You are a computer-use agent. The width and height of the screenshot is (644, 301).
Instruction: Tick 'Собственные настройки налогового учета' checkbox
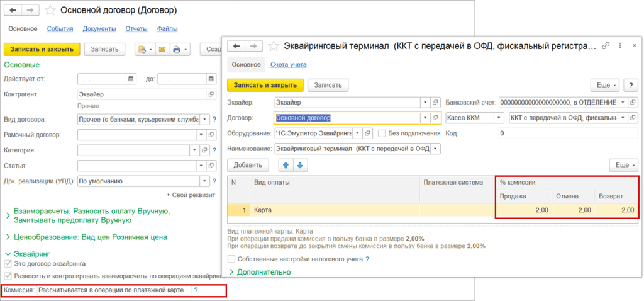(x=231, y=259)
